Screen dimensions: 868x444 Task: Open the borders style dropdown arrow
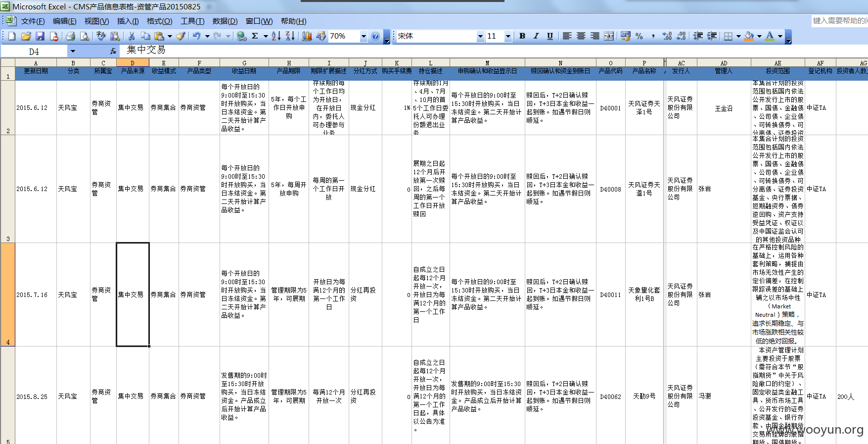coord(738,36)
